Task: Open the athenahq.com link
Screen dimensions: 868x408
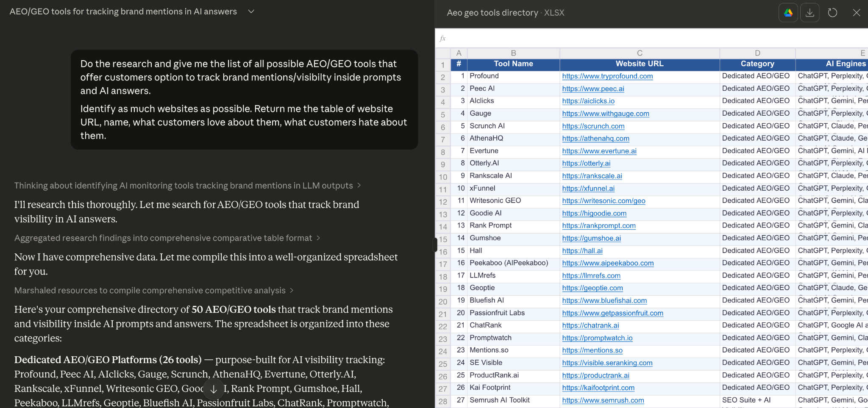Action: point(595,139)
